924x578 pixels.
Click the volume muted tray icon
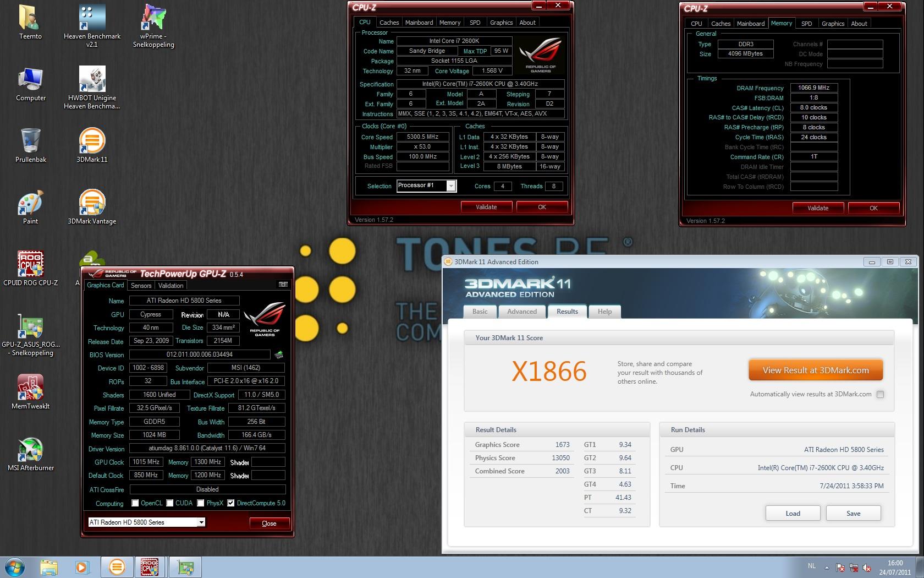[868, 568]
